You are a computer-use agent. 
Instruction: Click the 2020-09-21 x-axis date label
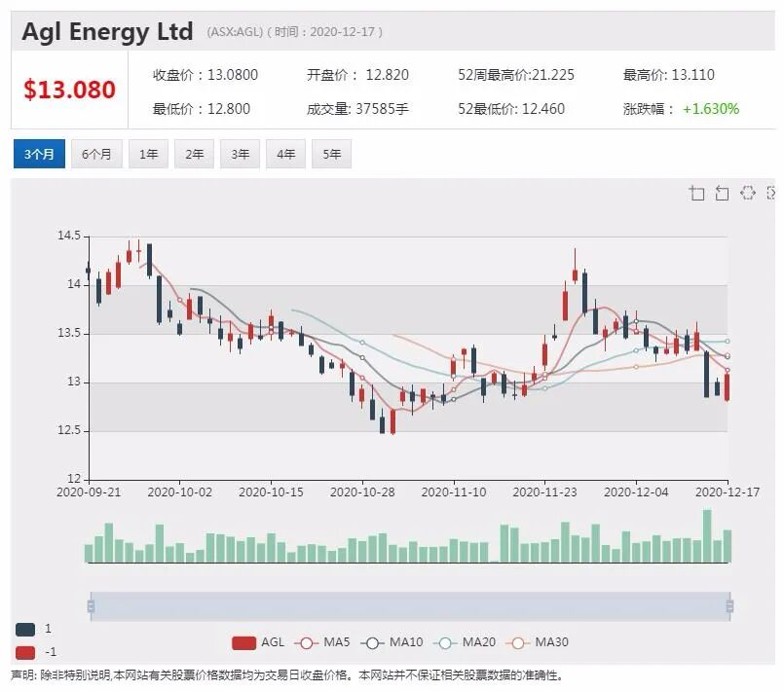(89, 492)
